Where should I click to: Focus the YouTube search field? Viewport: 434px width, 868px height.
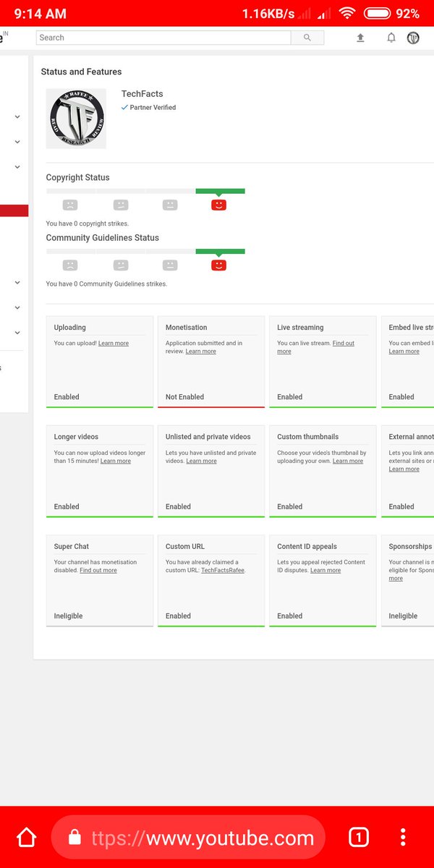(163, 38)
